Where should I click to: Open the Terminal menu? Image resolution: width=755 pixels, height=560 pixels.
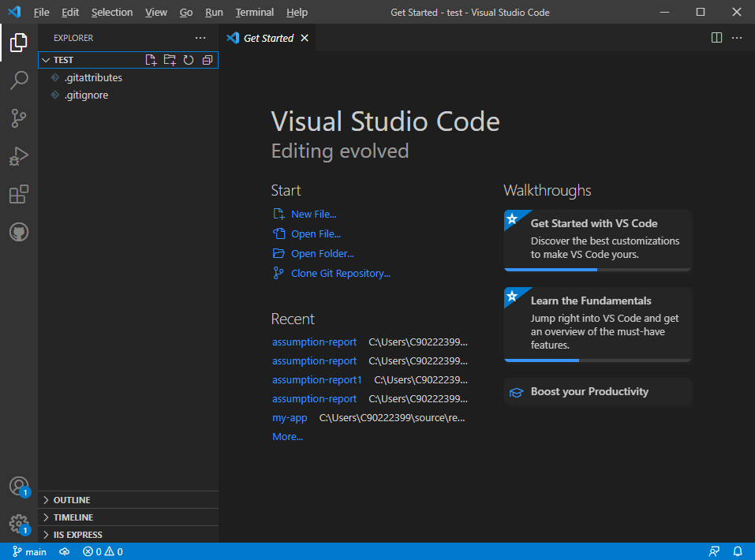tap(254, 13)
